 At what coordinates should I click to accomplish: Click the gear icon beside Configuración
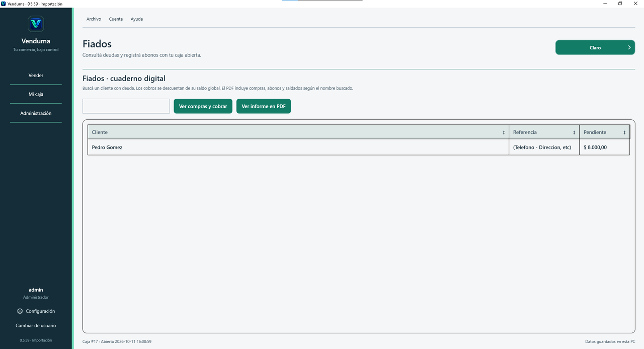click(20, 311)
